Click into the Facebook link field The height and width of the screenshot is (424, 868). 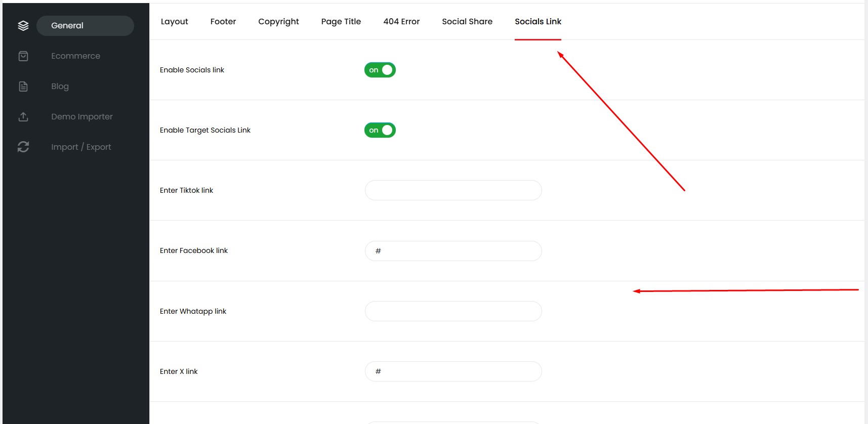point(453,251)
